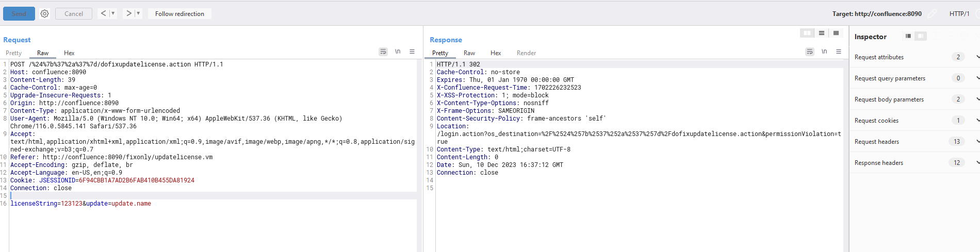Image resolution: width=980 pixels, height=252 pixels.
Task: Edit the target with the pencil icon
Action: point(933,14)
